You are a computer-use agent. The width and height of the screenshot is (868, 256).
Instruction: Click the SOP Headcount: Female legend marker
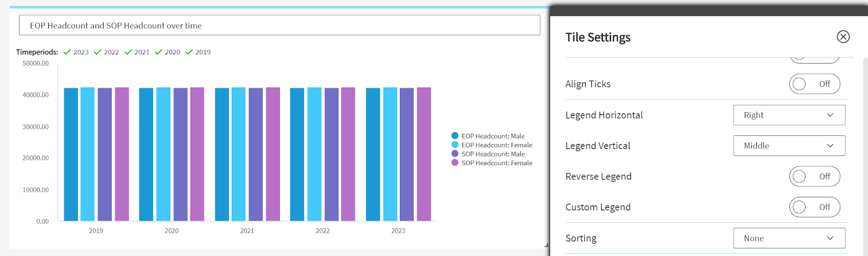click(455, 163)
